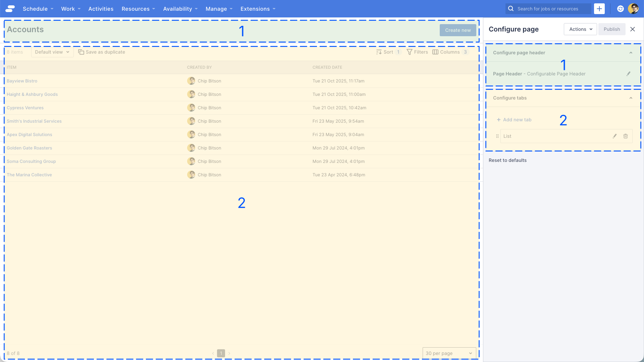The image size is (644, 362).
Task: Click Reset to defaults
Action: (507, 160)
